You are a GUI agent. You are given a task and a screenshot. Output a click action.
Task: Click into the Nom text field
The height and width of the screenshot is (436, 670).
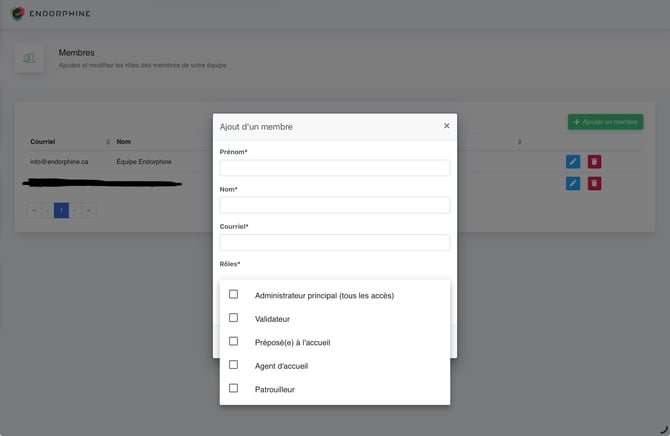[x=335, y=205]
